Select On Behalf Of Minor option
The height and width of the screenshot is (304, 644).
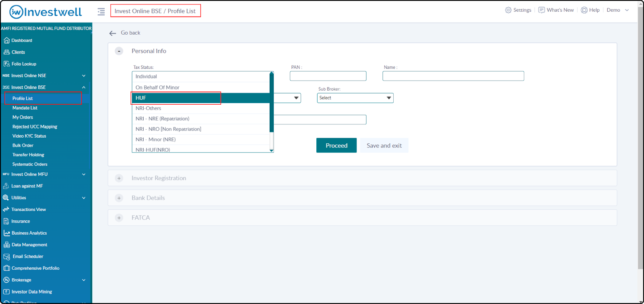click(200, 87)
